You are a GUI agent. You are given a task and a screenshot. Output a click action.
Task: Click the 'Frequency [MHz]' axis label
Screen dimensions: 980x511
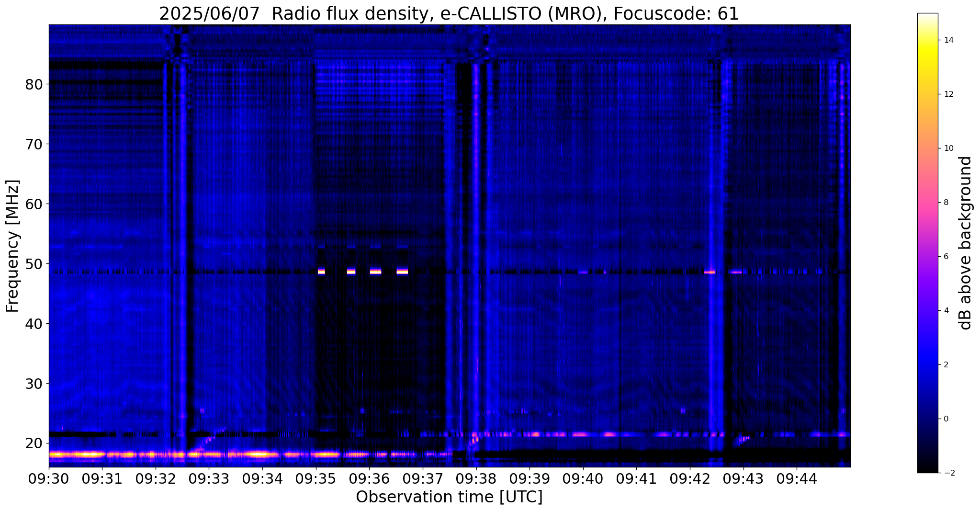(13, 246)
